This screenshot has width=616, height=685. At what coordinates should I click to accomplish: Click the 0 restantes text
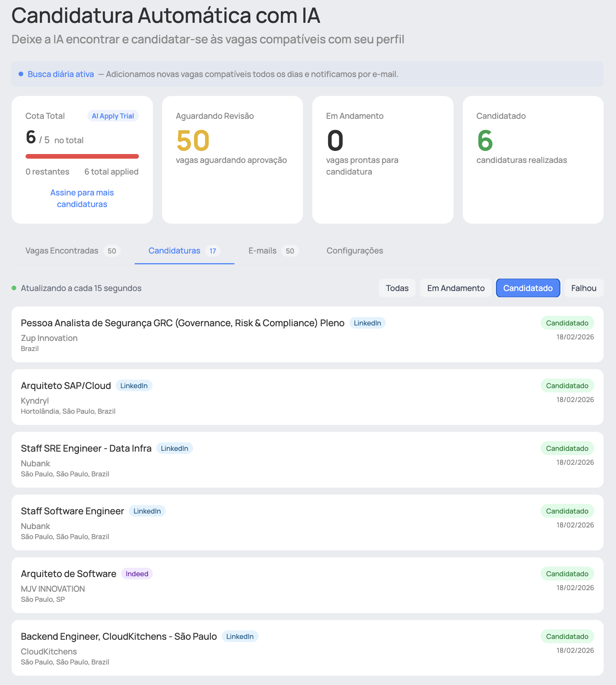click(48, 171)
